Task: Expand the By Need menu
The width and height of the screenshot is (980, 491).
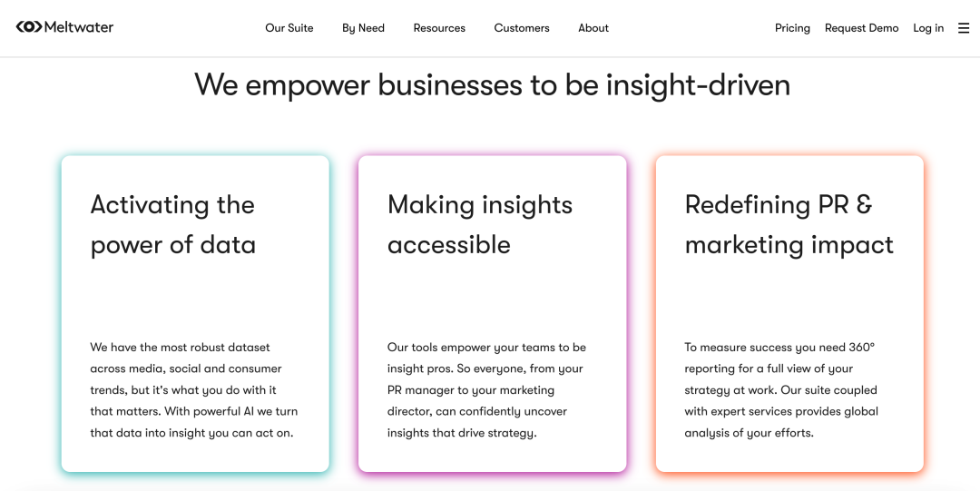Action: 363,28
